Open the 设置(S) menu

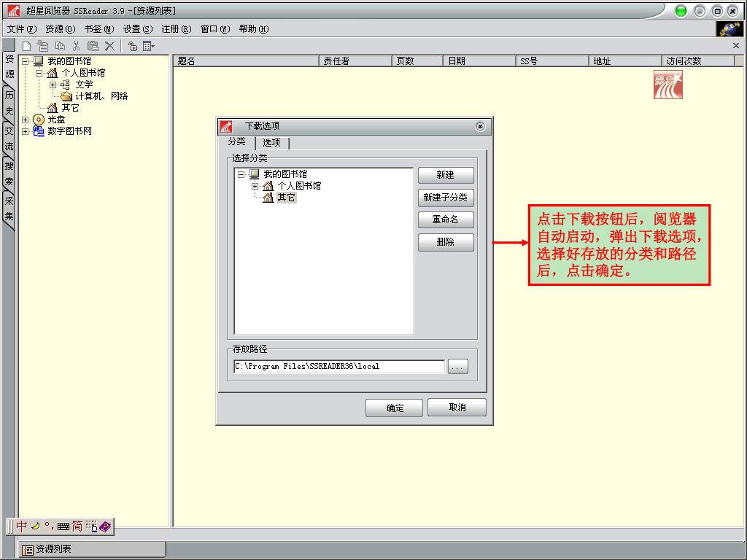coord(138,29)
